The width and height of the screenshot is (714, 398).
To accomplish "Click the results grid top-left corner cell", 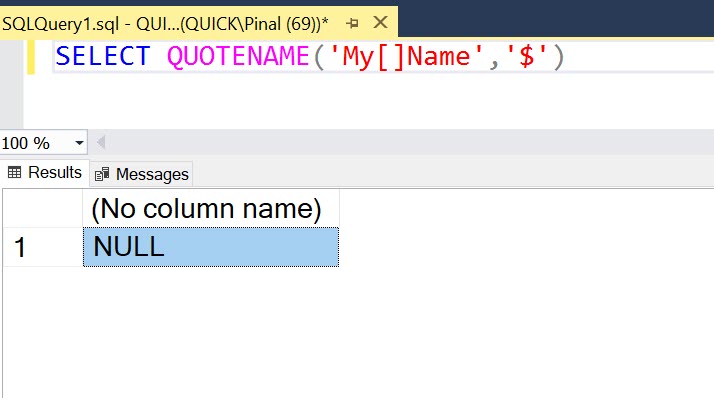I will click(43, 209).
